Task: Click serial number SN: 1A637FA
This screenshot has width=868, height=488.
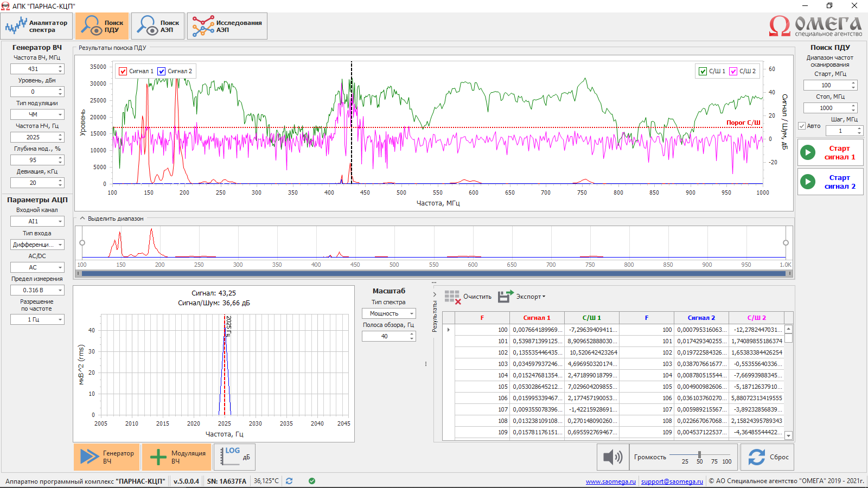Action: click(x=227, y=481)
